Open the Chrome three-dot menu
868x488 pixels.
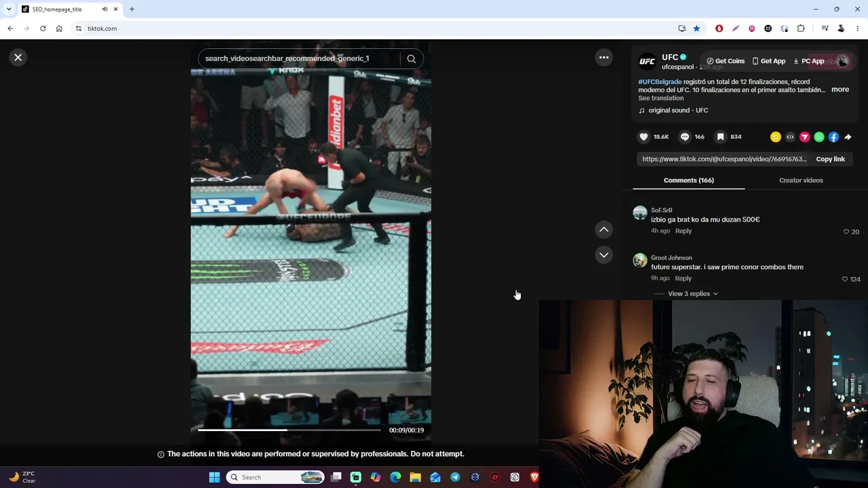click(857, 28)
